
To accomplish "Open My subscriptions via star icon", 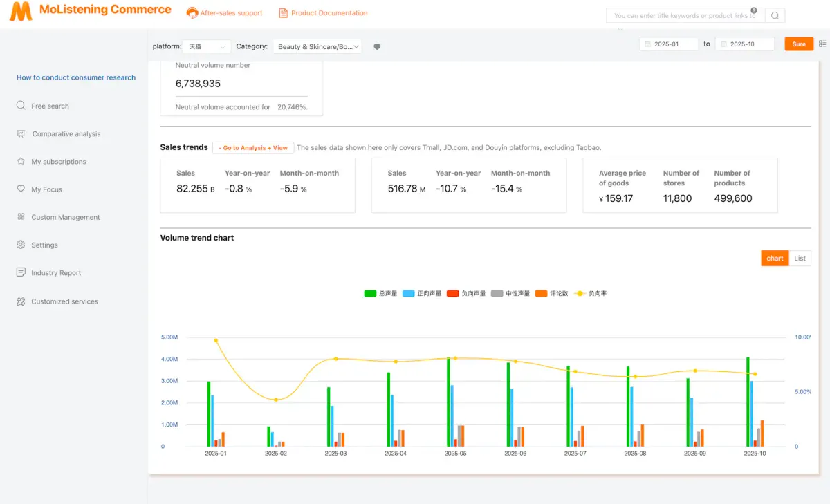I will coord(21,161).
